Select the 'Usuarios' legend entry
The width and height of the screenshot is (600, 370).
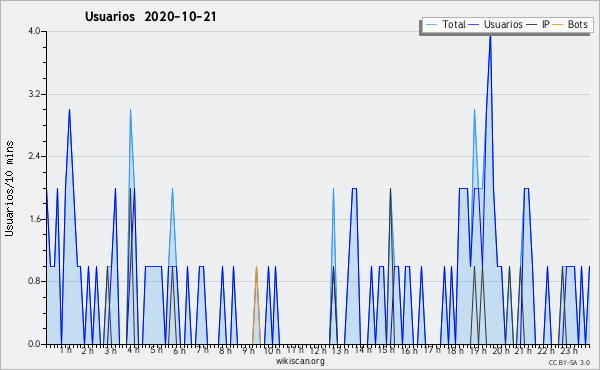pos(496,24)
